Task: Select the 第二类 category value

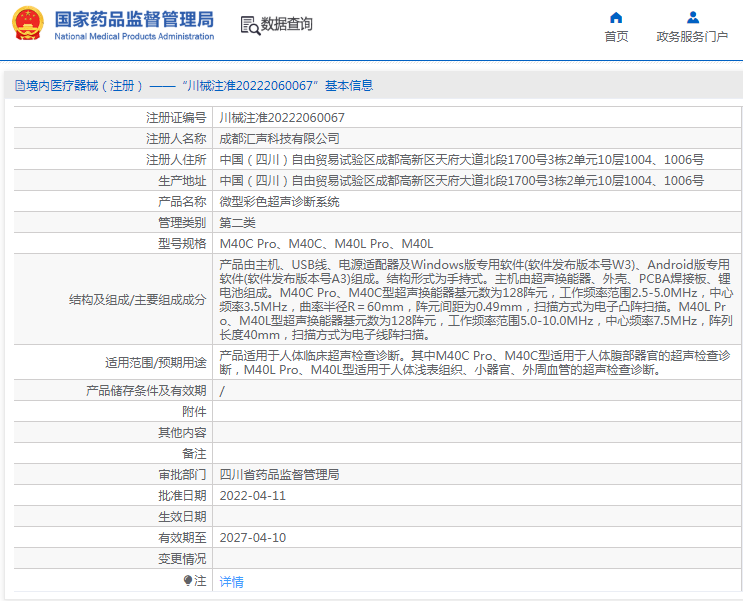Action: coord(237,223)
